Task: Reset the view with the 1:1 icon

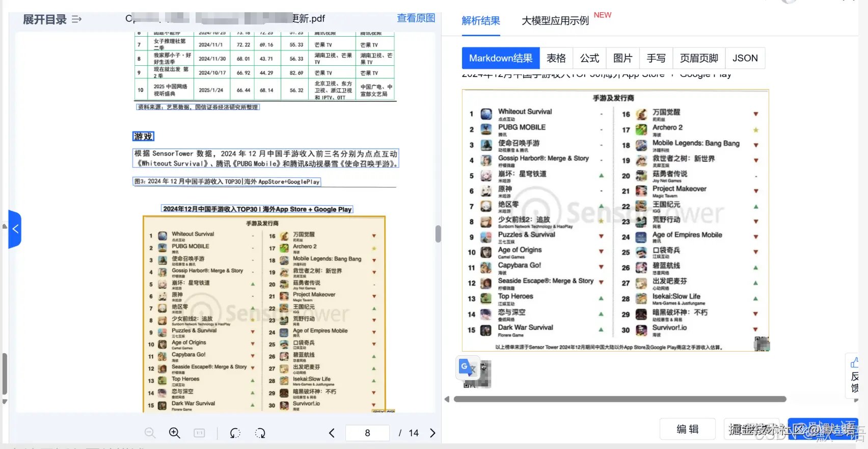Action: pos(199,433)
